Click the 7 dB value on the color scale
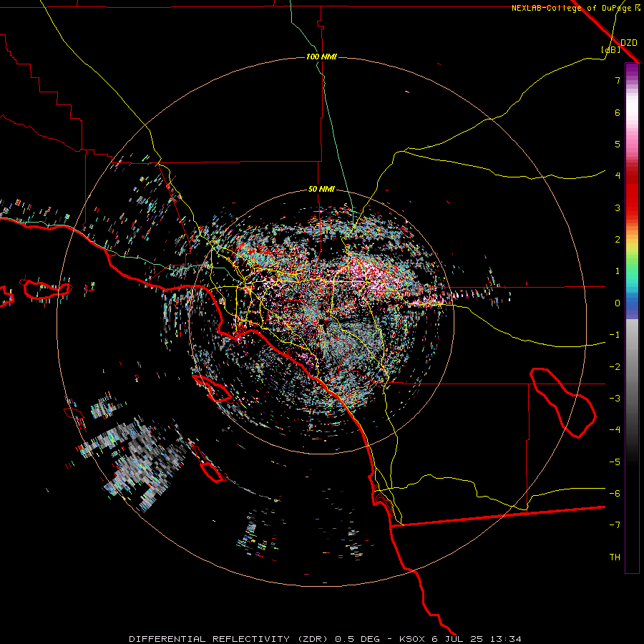The height and width of the screenshot is (644, 644). pos(618,80)
